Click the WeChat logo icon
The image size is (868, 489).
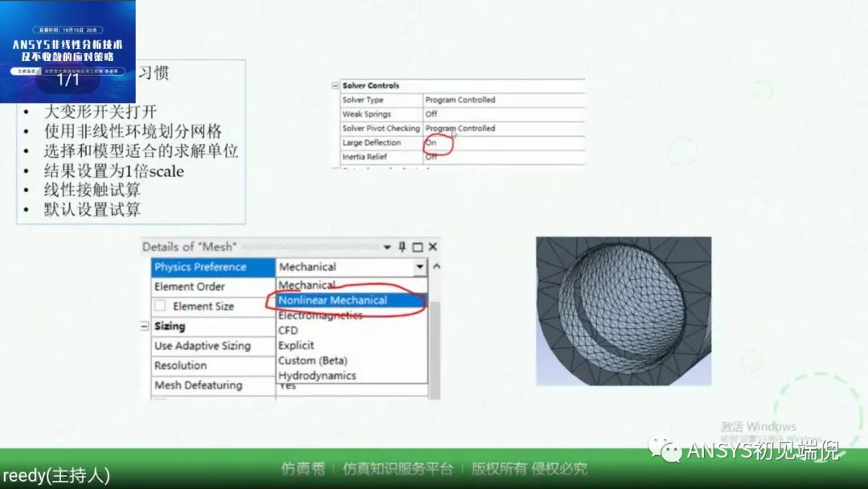point(665,450)
